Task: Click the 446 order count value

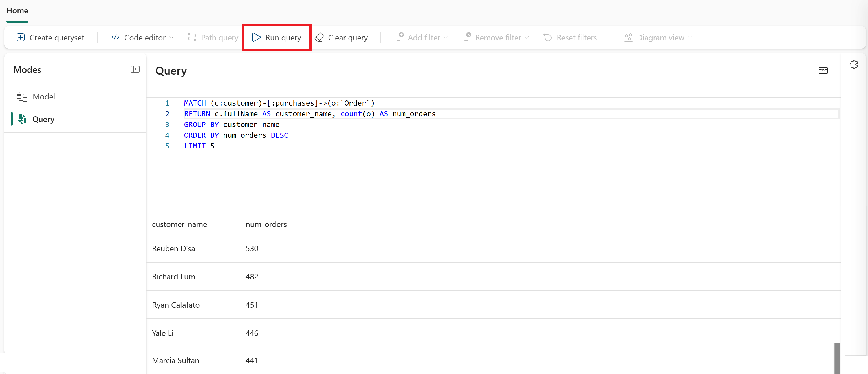Action: (x=252, y=334)
